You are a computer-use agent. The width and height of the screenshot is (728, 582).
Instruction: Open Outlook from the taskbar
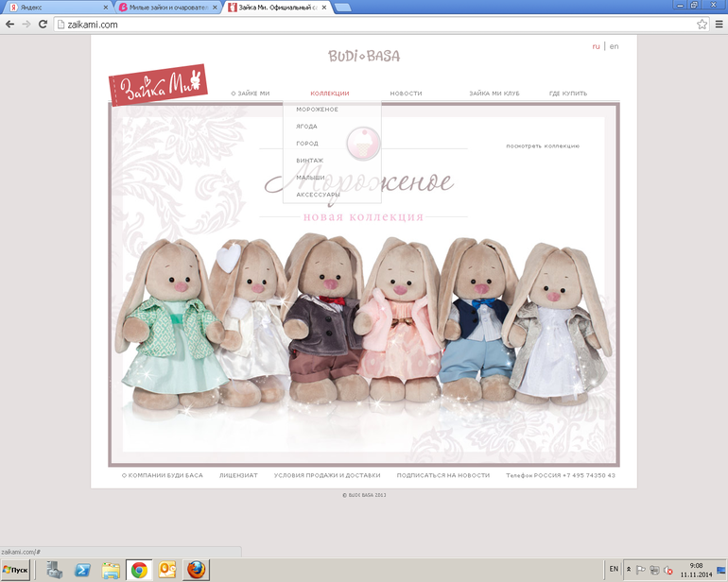point(167,570)
